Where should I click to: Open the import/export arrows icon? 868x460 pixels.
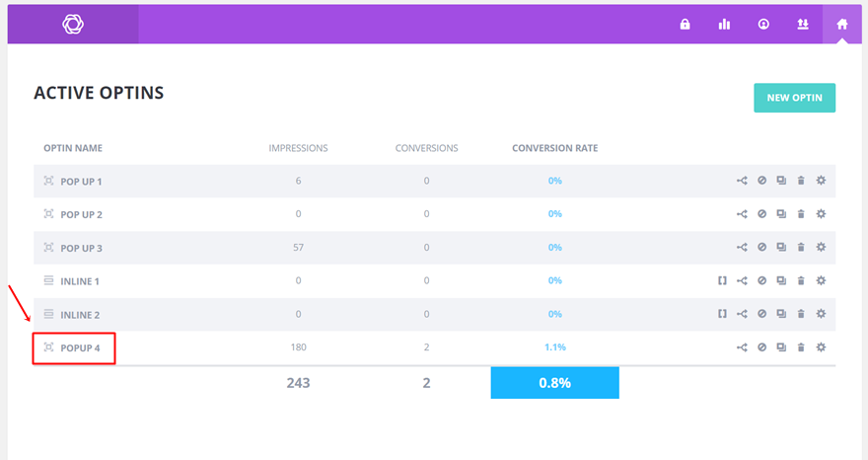click(803, 25)
